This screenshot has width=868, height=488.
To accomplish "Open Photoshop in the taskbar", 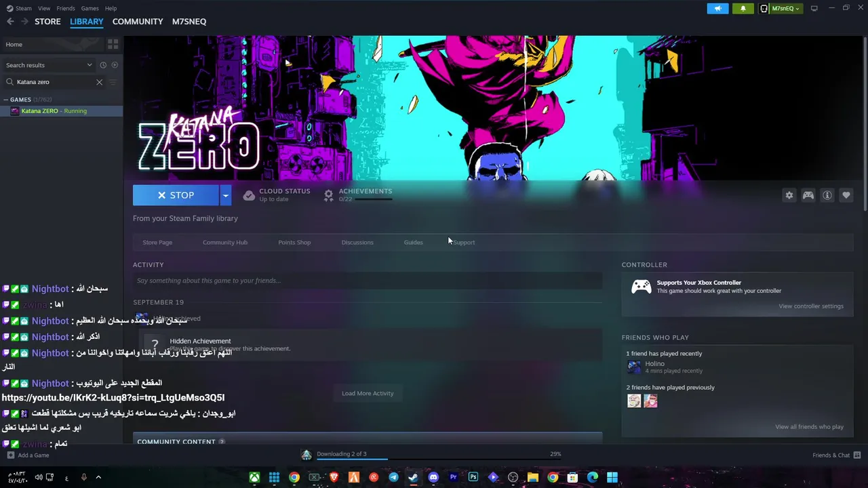I will pyautogui.click(x=473, y=477).
